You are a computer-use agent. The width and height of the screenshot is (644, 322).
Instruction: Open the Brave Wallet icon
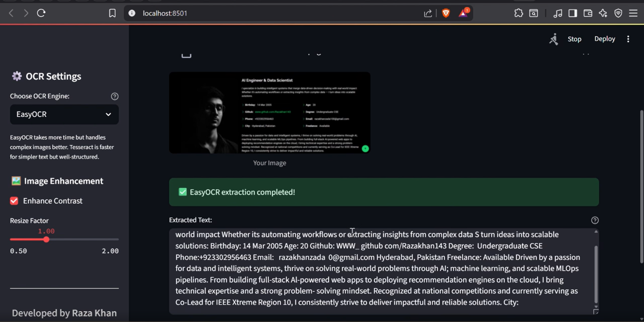coord(588,13)
